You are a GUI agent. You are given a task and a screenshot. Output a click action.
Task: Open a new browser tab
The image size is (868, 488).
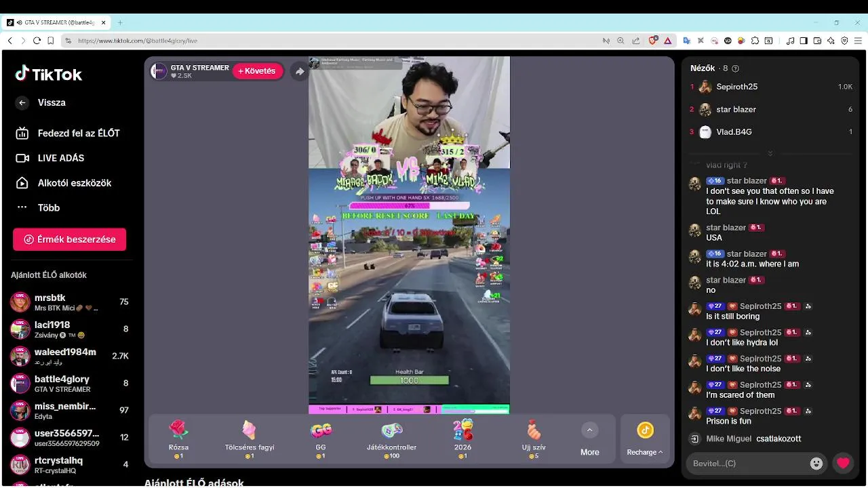click(120, 22)
